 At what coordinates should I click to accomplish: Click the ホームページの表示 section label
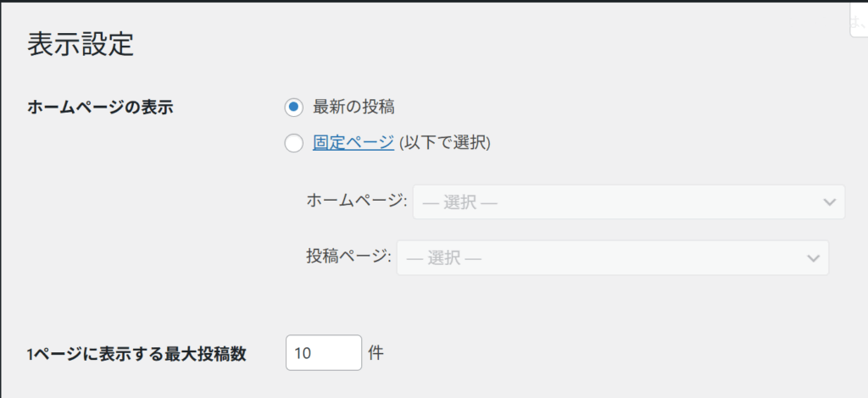pyautogui.click(x=100, y=108)
